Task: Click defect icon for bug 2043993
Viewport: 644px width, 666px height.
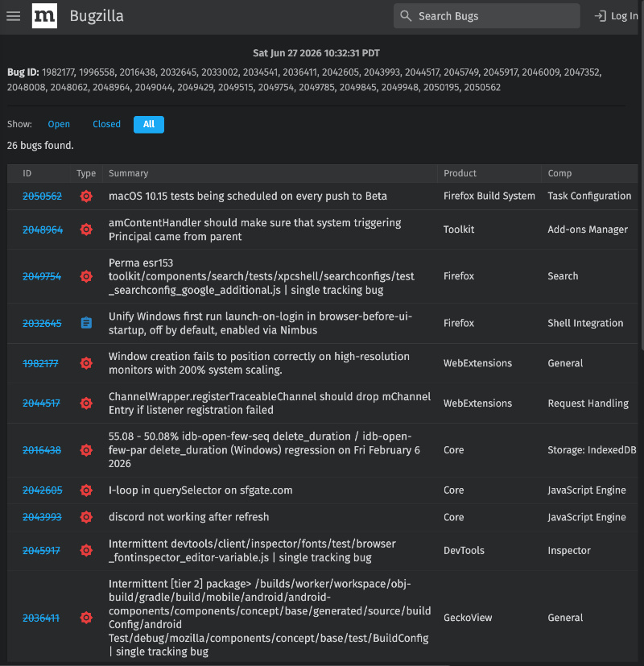Action: pos(86,517)
